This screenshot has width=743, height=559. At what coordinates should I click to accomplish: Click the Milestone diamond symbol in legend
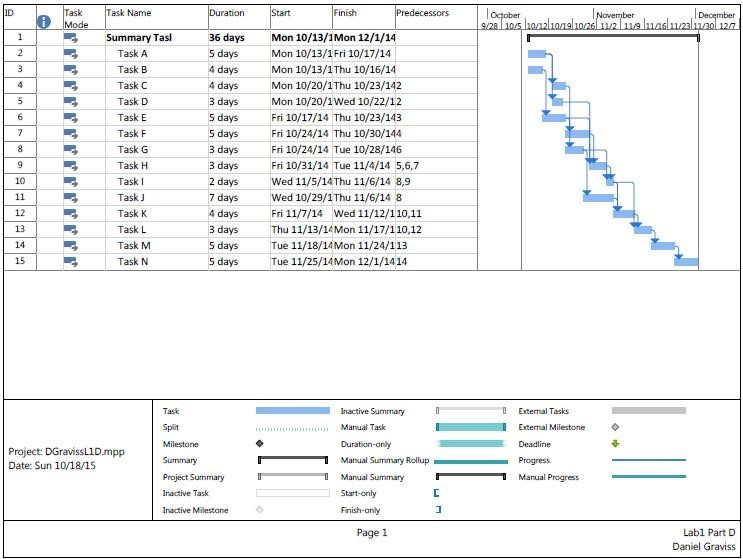coord(260,443)
